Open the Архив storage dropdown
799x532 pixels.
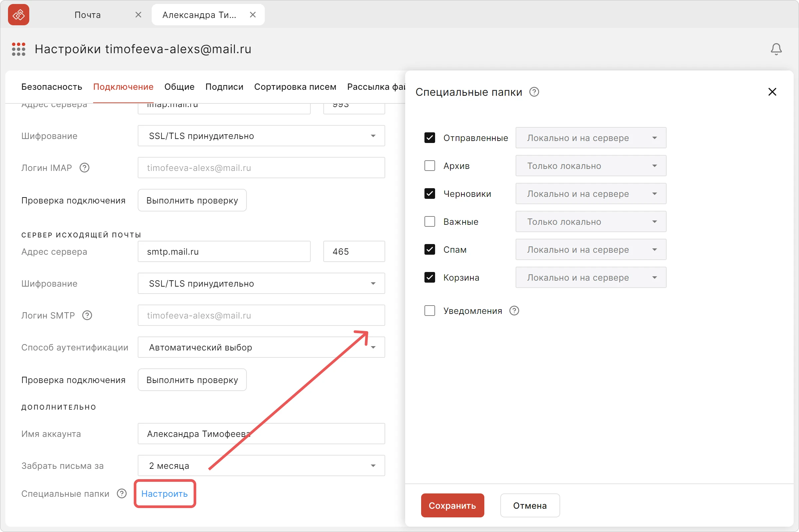590,166
